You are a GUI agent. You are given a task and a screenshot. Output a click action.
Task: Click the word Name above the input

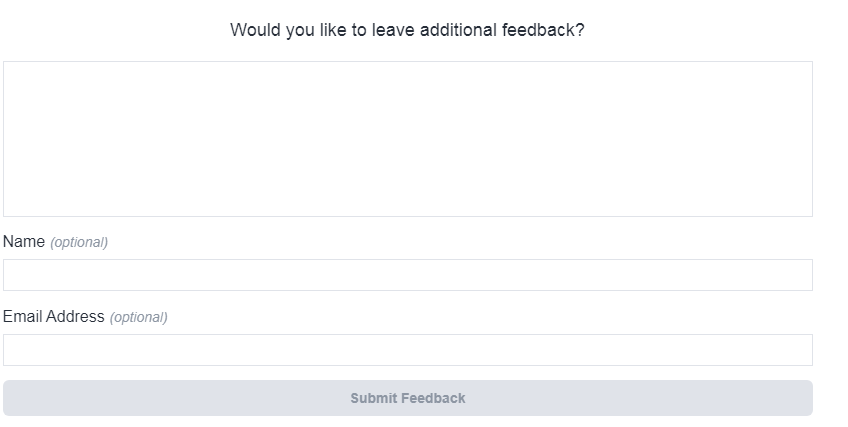click(24, 241)
